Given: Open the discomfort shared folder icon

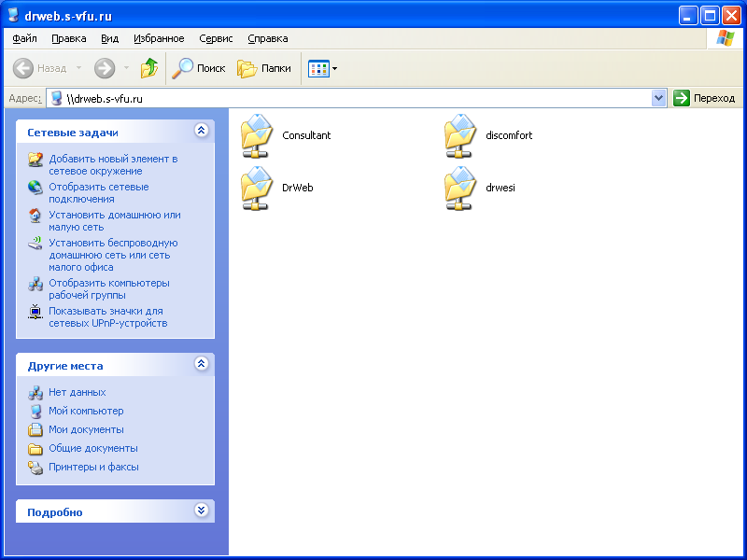Looking at the screenshot, I should [x=460, y=135].
